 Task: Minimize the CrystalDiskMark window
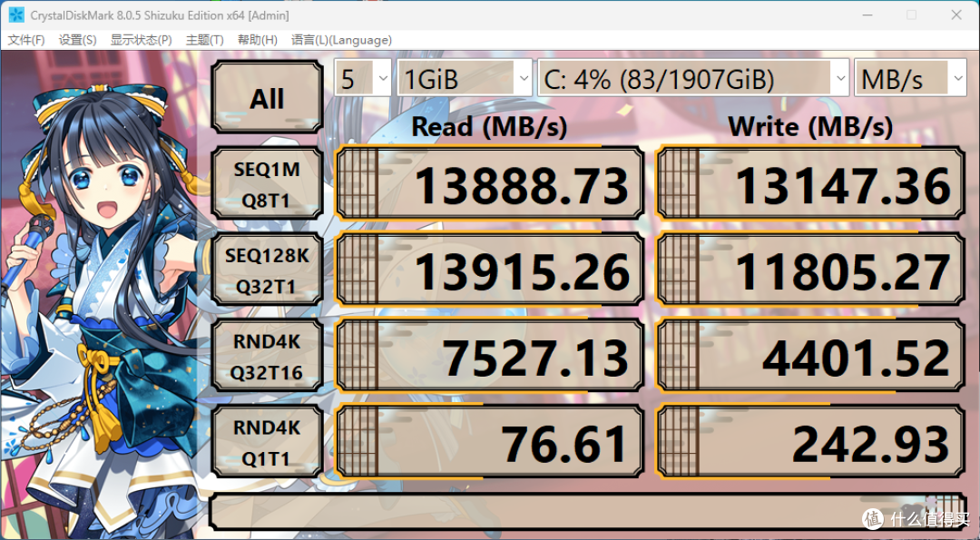tap(867, 15)
